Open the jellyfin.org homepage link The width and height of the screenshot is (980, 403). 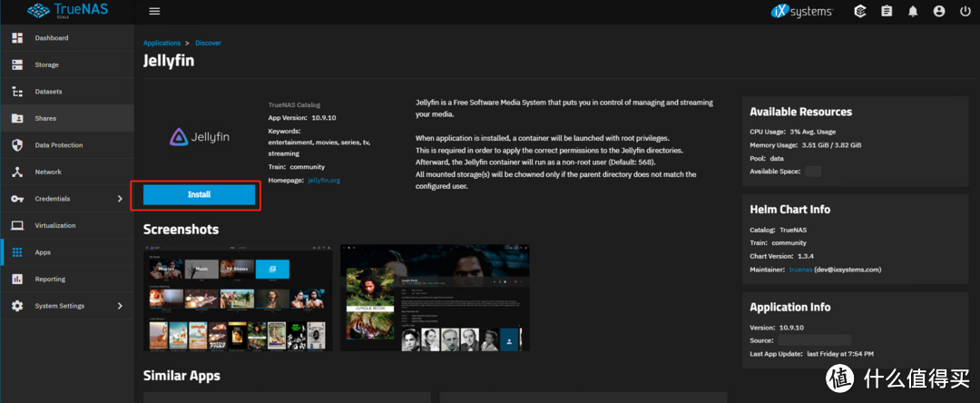click(324, 180)
